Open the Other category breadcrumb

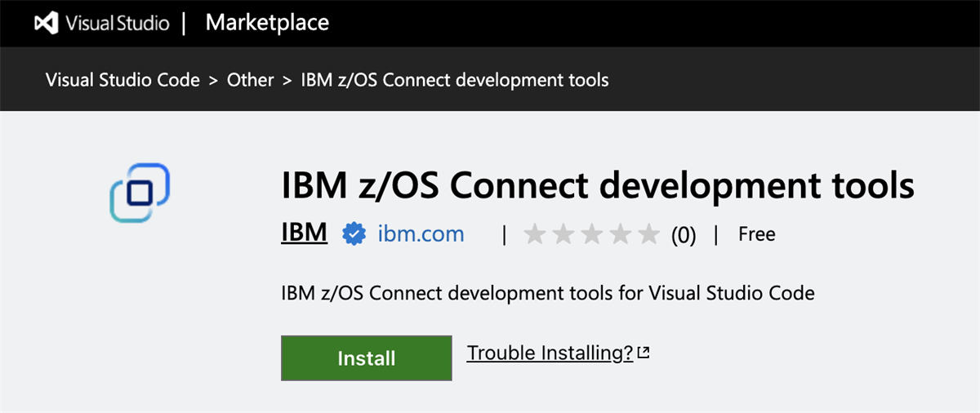(250, 80)
